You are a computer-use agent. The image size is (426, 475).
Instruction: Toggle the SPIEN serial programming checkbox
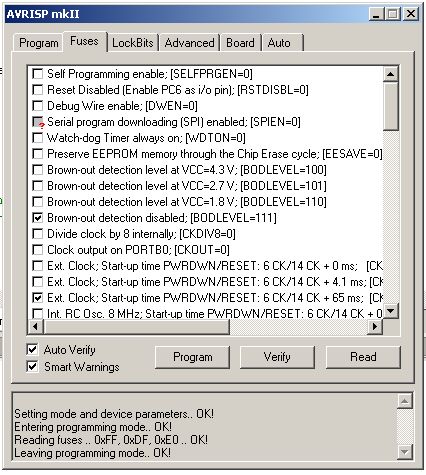(x=38, y=122)
